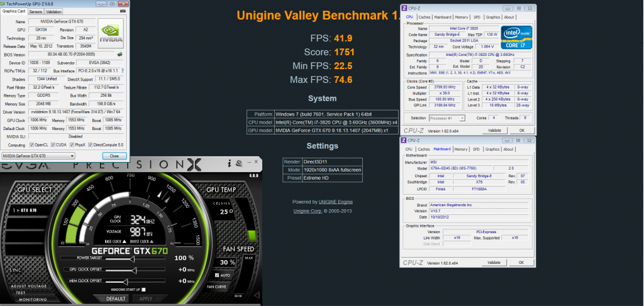Screen dimensions: 644x306
Task: Click the NVIDIA logo in GPU-Z
Action: pos(112,34)
